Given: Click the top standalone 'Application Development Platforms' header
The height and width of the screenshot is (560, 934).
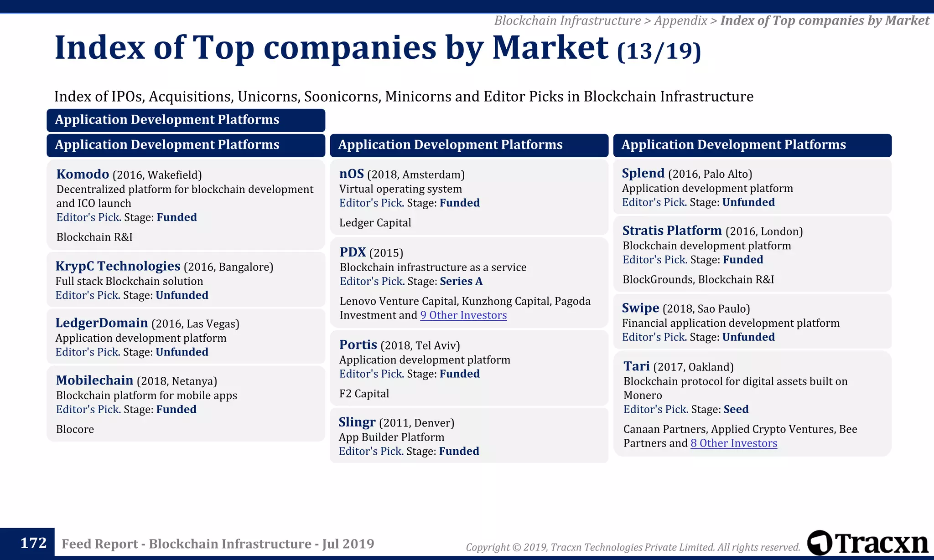Looking at the screenshot, I should click(186, 120).
